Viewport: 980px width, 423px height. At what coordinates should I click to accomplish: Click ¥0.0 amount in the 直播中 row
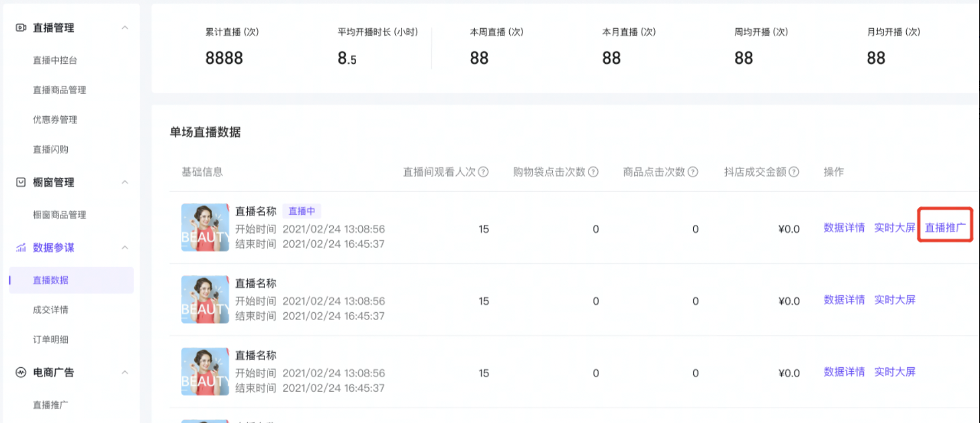click(x=789, y=229)
